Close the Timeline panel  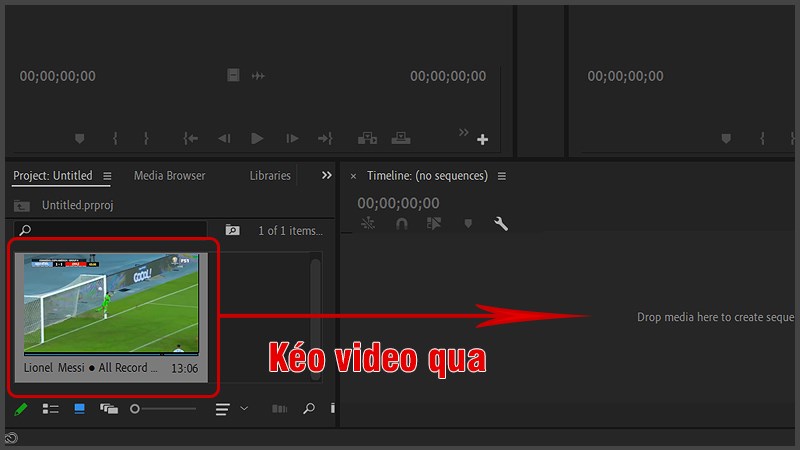pos(353,177)
